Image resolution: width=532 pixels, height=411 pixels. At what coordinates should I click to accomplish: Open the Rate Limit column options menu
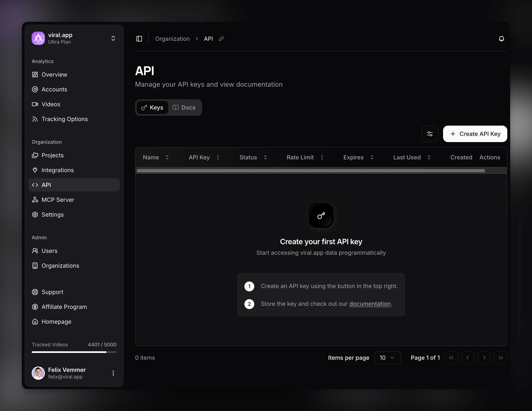(322, 157)
